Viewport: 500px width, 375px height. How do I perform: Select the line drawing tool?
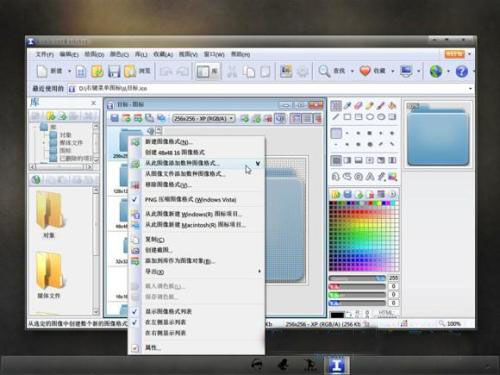click(336, 117)
